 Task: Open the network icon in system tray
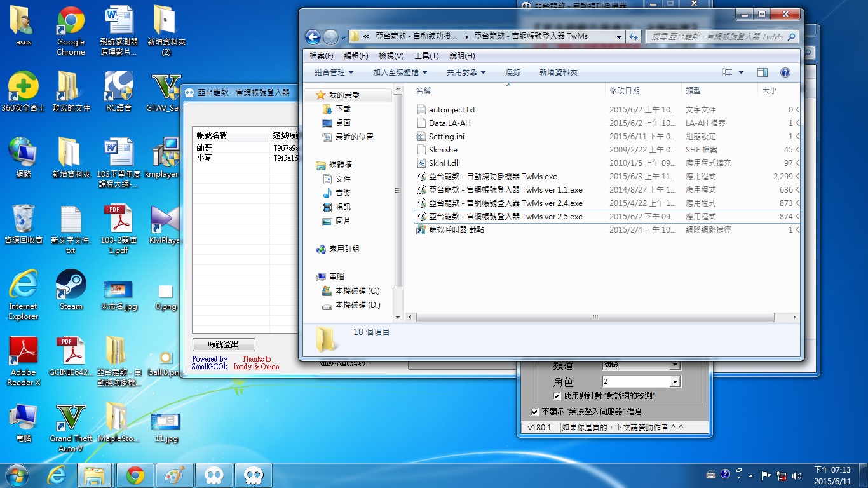(782, 475)
